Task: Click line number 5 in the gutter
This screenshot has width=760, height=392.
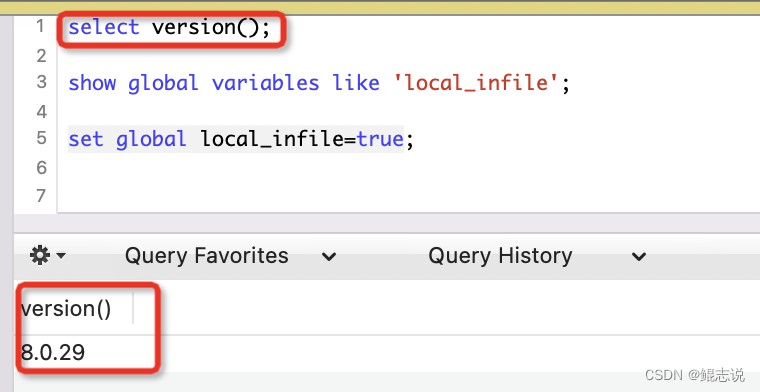Action: [41, 138]
